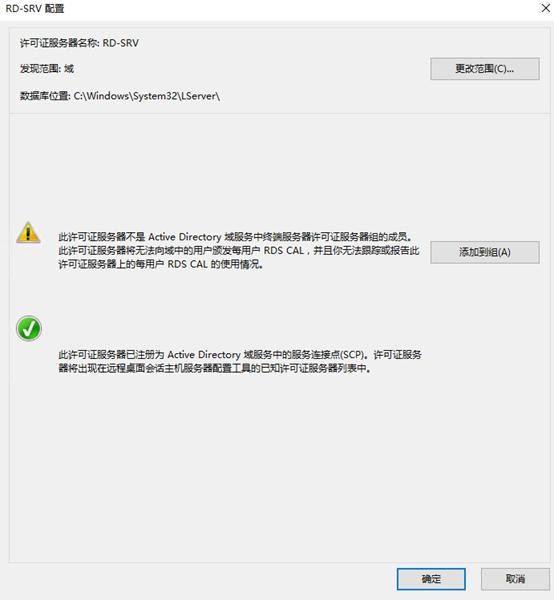Click the 发现范围 label
This screenshot has height=600, width=554.
(40, 69)
